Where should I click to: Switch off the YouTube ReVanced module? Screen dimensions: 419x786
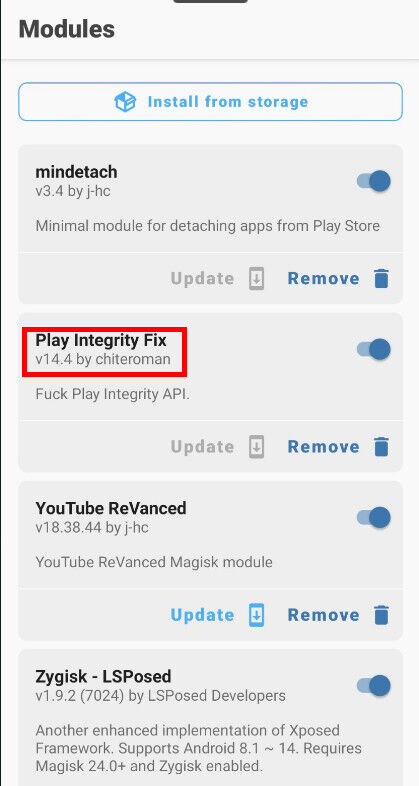374,517
